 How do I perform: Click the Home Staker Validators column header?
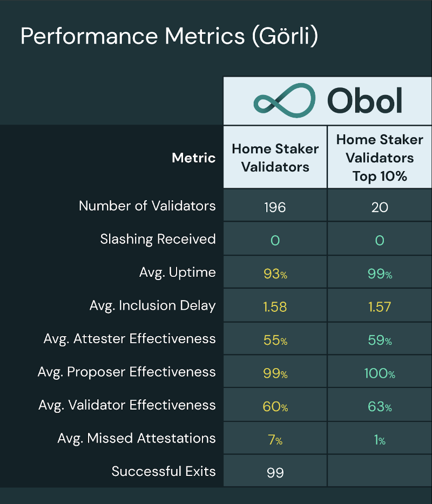(x=275, y=158)
